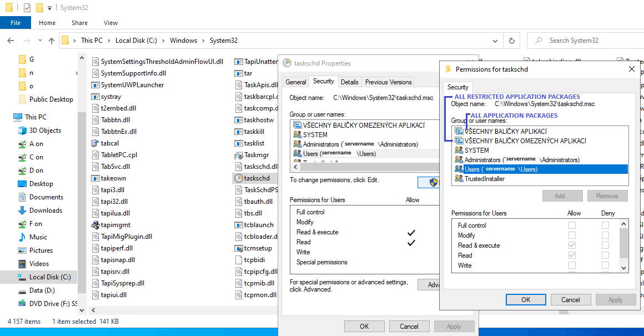
Task: Select the takeown file icon
Action: point(95,178)
